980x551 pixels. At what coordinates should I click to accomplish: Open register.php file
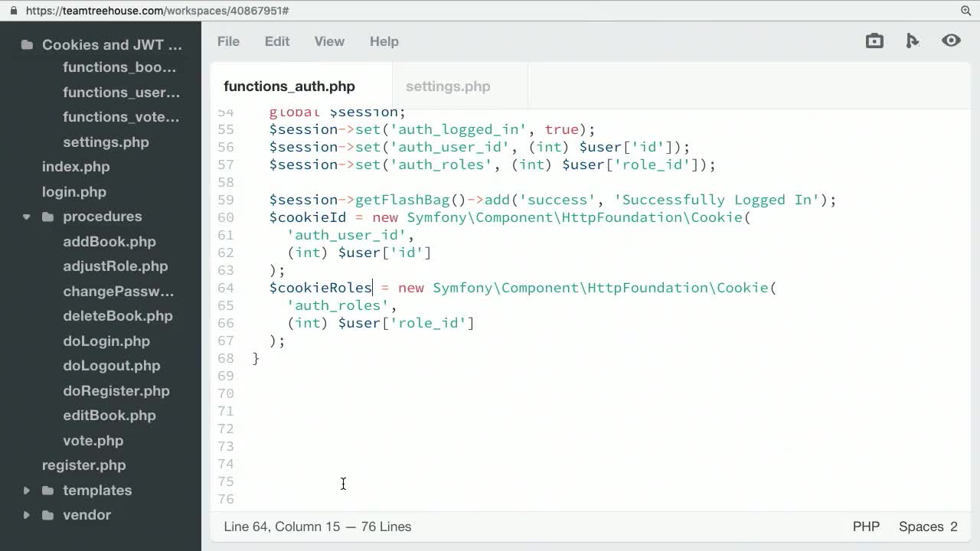(84, 465)
